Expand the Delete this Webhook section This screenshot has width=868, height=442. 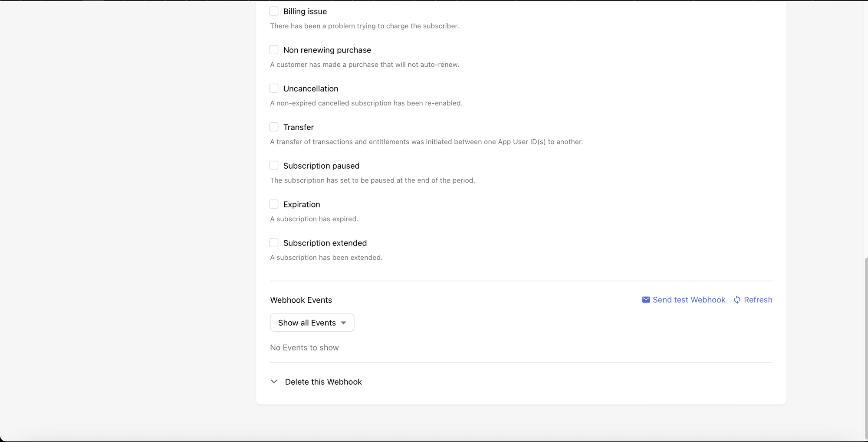pyautogui.click(x=323, y=382)
